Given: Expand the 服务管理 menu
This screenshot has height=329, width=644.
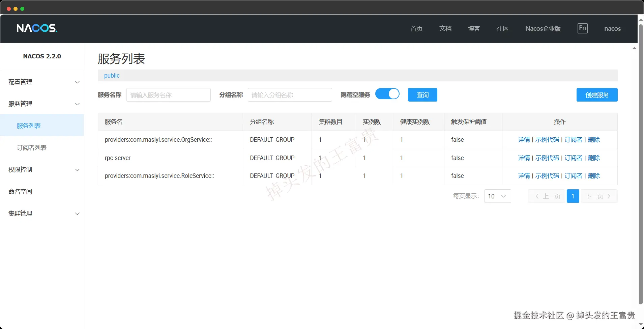Looking at the screenshot, I should coord(42,104).
